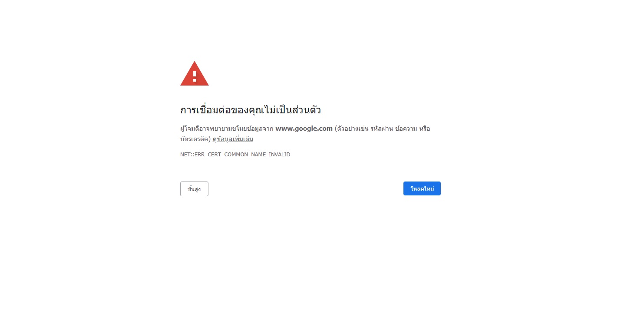Click the red warning triangle icon
This screenshot has height=317, width=644.
(x=194, y=73)
